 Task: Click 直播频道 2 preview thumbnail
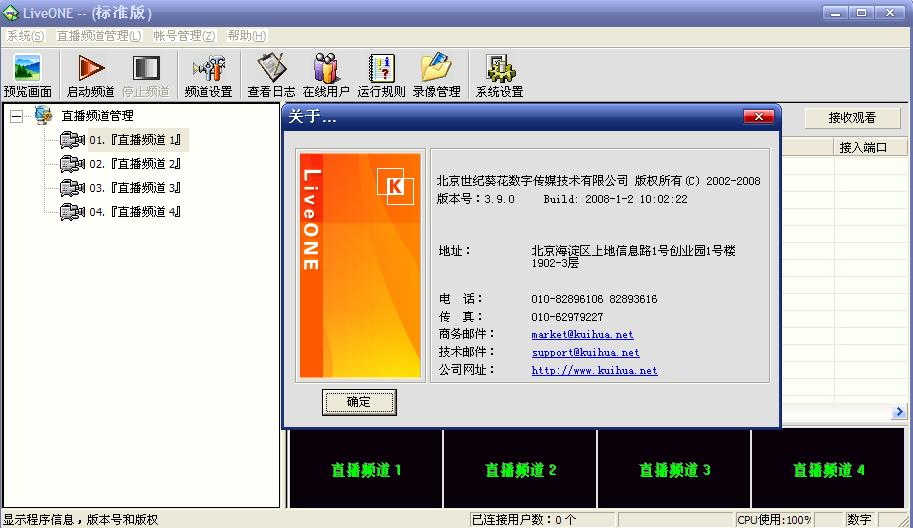pos(520,469)
